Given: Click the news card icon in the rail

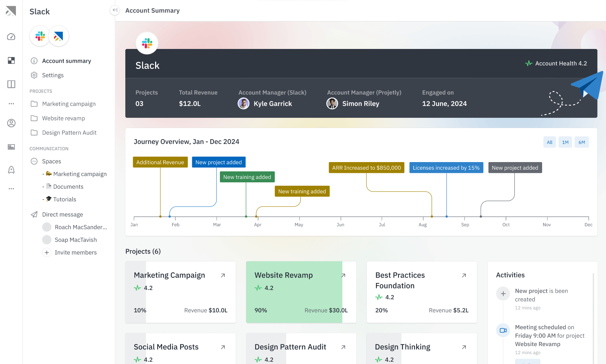Looking at the screenshot, I should coord(11,147).
